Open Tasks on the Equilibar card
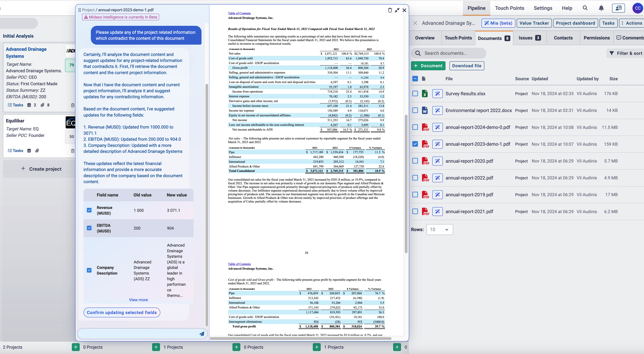The image size is (644, 354). [15, 151]
